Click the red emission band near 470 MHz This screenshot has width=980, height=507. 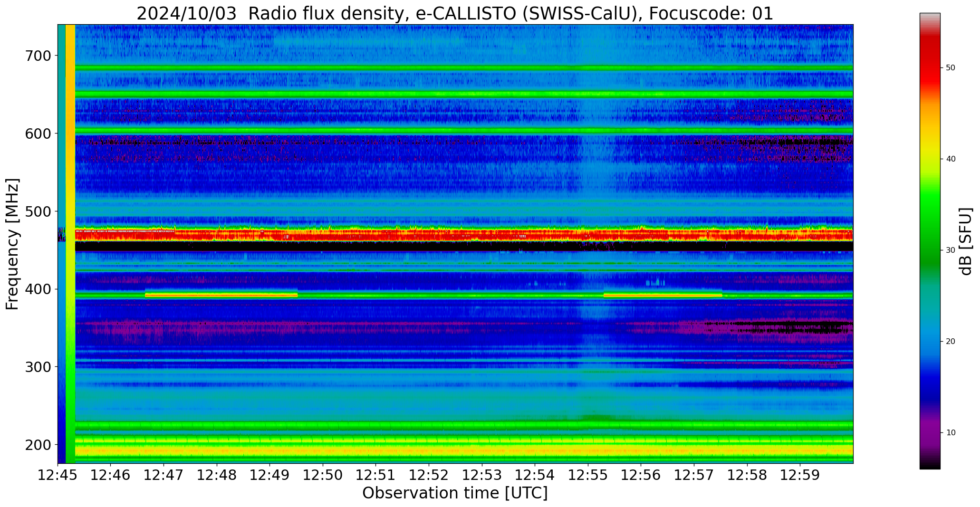click(464, 235)
